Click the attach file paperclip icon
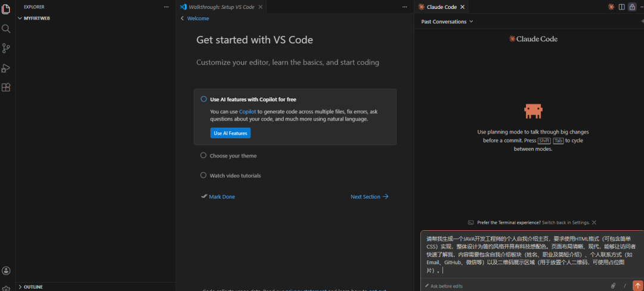The width and height of the screenshot is (644, 291). pyautogui.click(x=613, y=286)
